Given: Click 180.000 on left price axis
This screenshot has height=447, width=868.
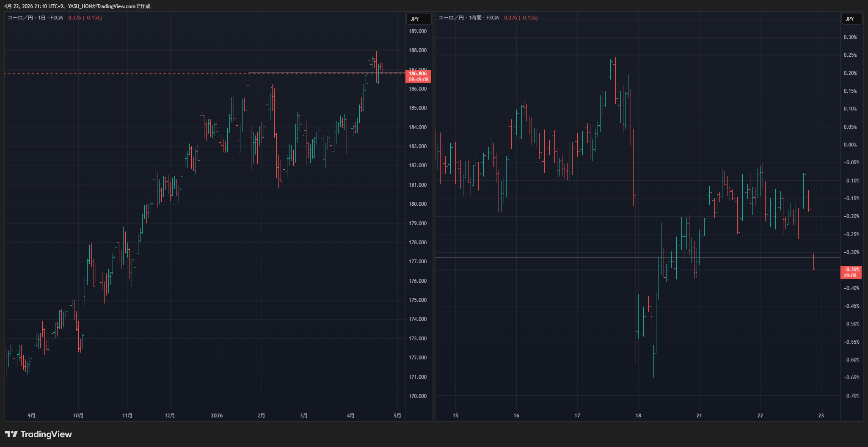Looking at the screenshot, I should click(x=418, y=204).
